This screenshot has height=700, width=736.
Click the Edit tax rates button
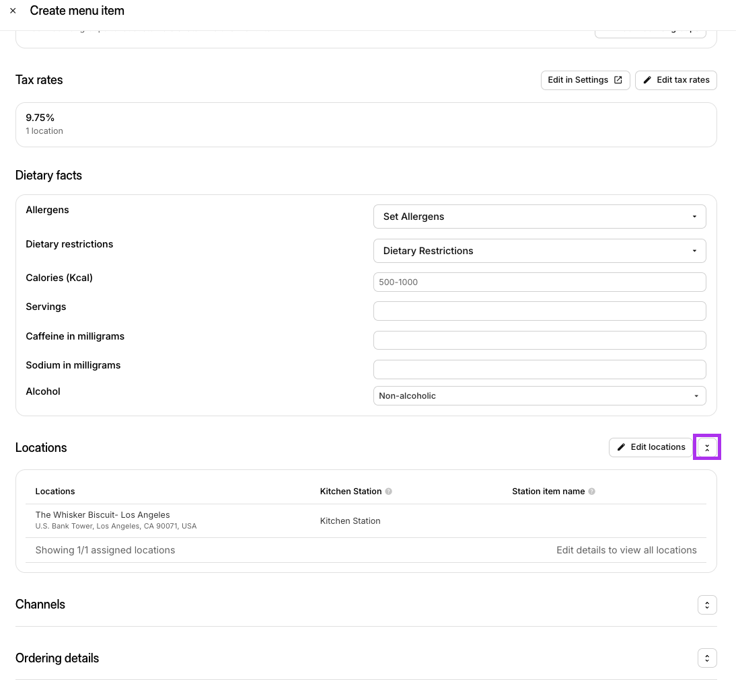pos(676,80)
